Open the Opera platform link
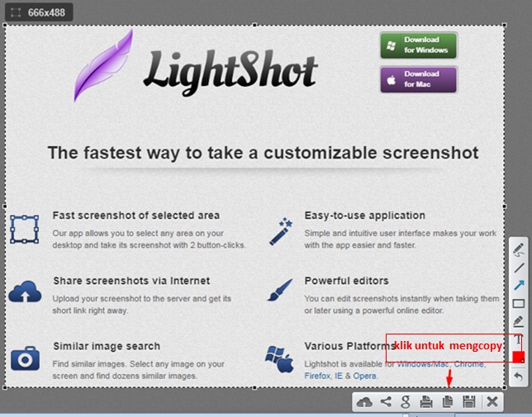The width and height of the screenshot is (532, 417). tap(364, 376)
